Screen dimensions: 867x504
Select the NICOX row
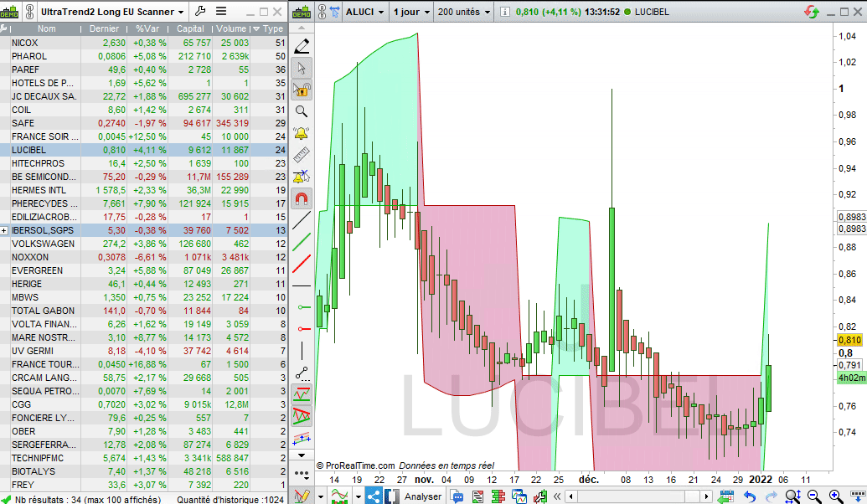pos(144,43)
